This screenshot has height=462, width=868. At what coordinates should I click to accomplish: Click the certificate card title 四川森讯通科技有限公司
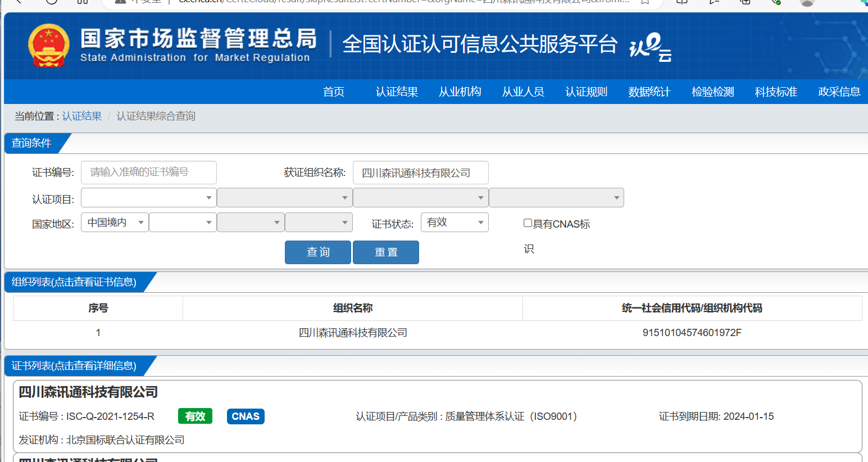click(x=88, y=392)
